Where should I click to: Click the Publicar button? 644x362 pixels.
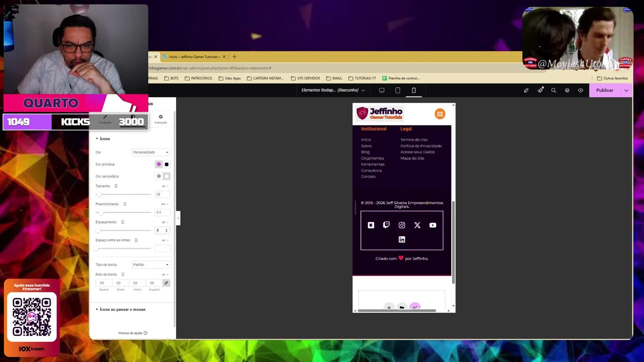[605, 90]
